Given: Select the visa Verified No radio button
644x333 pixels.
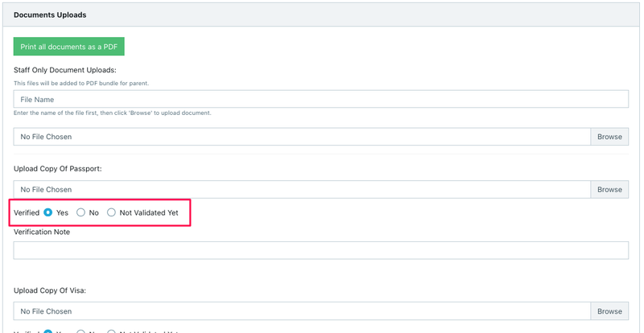Looking at the screenshot, I should click(80, 331).
